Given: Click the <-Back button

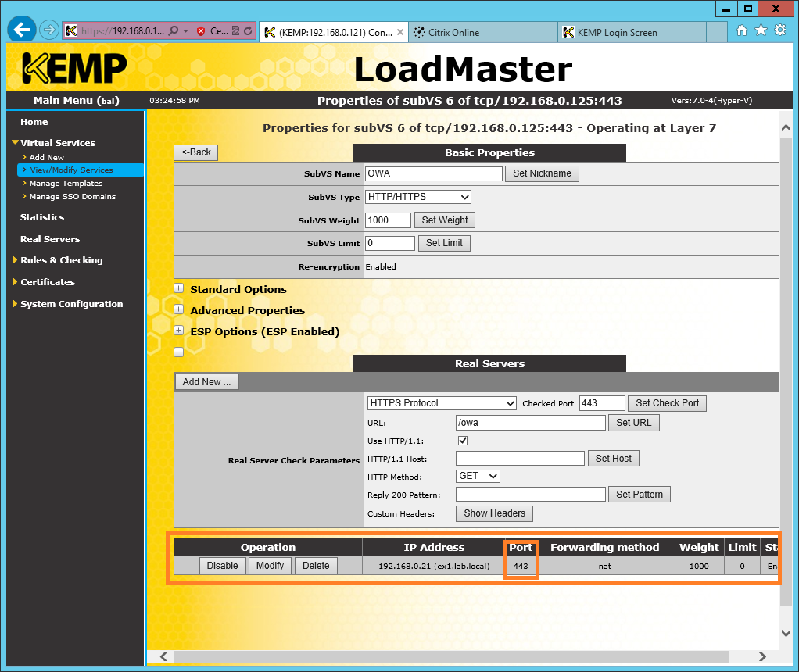Looking at the screenshot, I should pos(195,152).
